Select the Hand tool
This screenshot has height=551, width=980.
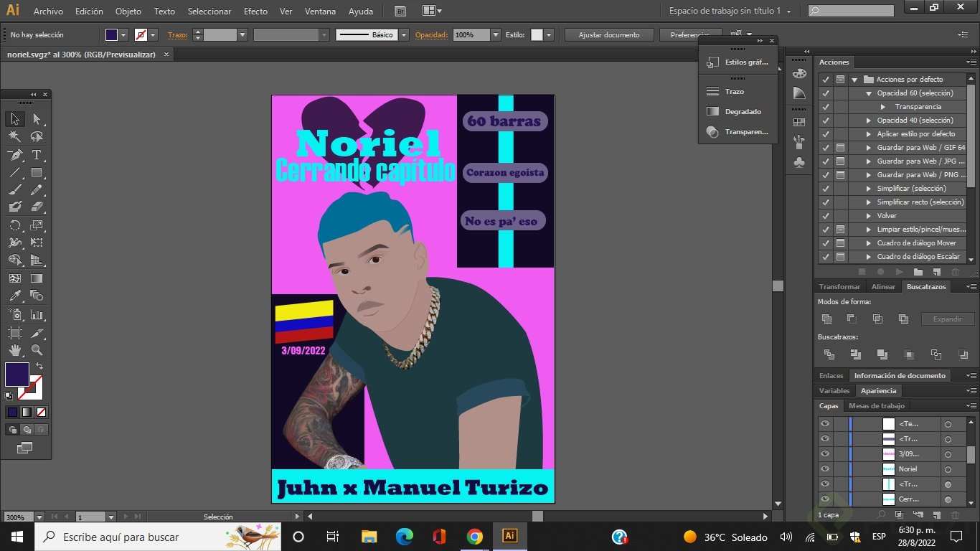coord(14,350)
